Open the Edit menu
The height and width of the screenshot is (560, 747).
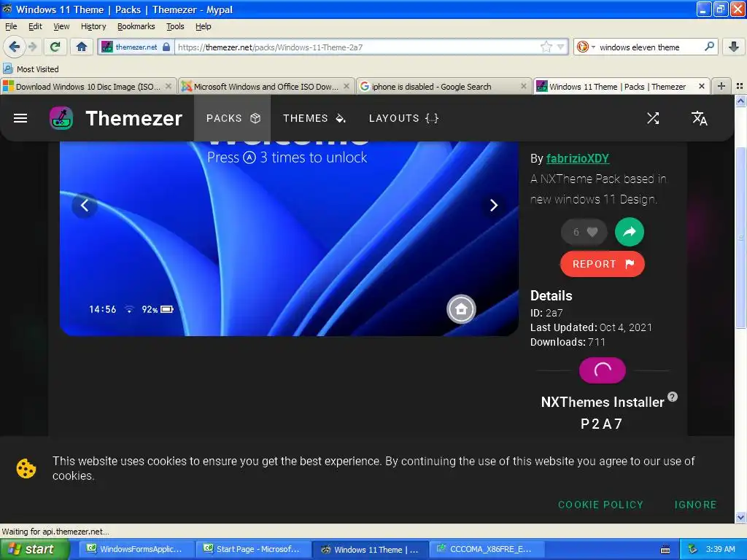pos(35,26)
